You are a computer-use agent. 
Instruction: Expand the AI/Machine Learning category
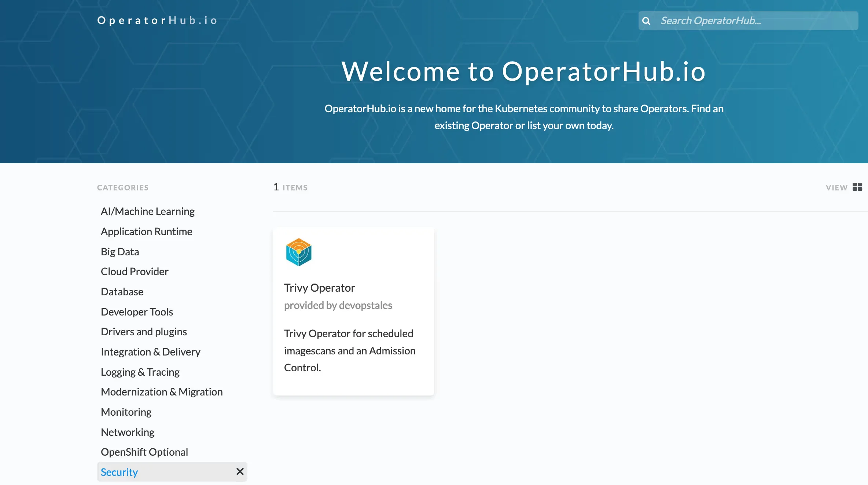pyautogui.click(x=147, y=211)
